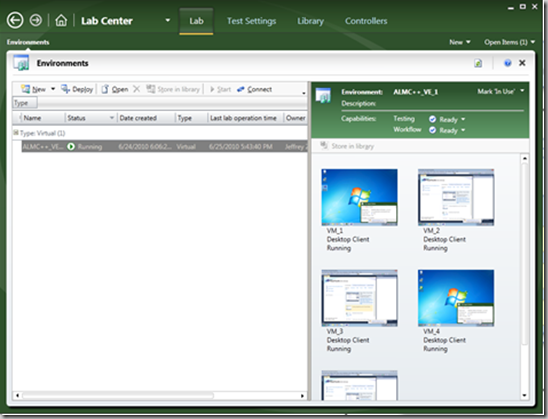Select the VM_3 thumbnail

click(x=359, y=298)
